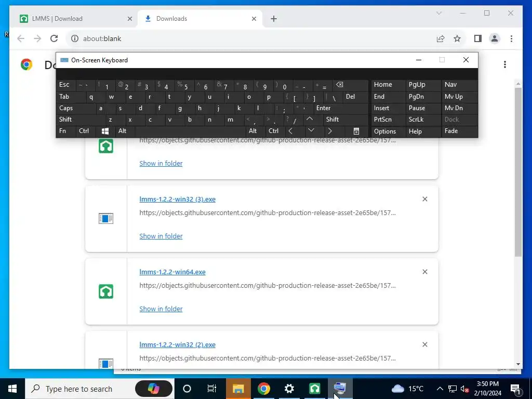This screenshot has height=399, width=532.
Task: Click the Nav key on On-Screen Keyboard
Action: (x=459, y=85)
